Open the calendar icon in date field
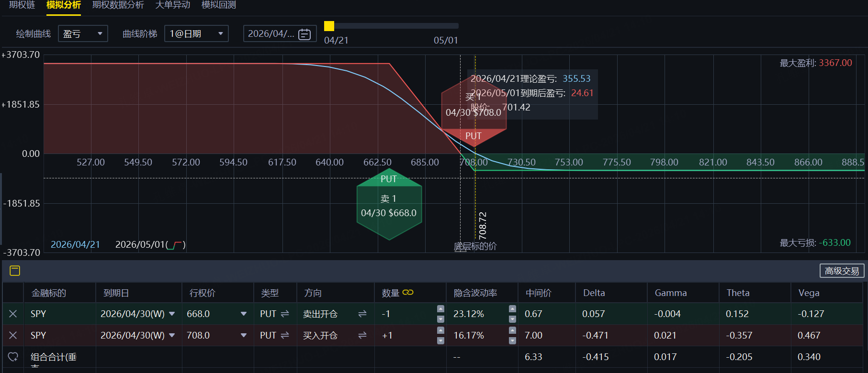868x373 pixels. tap(304, 34)
